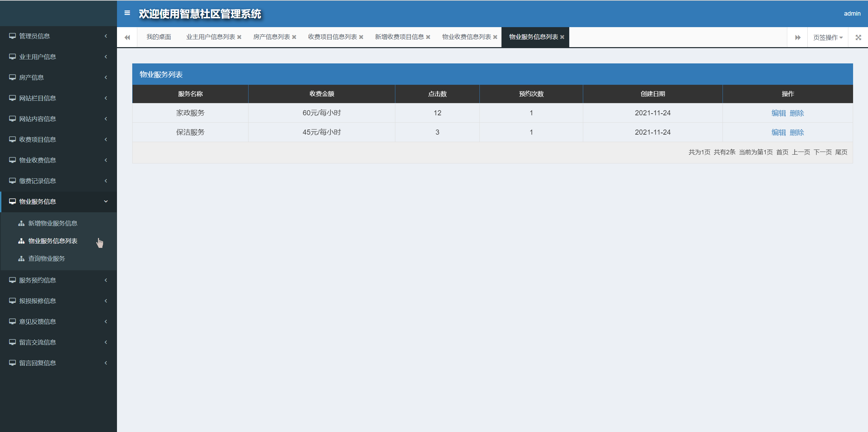The height and width of the screenshot is (432, 868).
Task: Collapse 物业服务信息 menu chevron
Action: click(106, 201)
